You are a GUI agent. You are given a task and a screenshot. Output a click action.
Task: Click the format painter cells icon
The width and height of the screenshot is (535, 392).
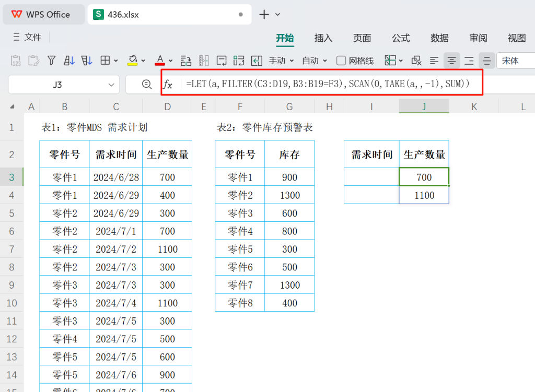tap(416, 61)
